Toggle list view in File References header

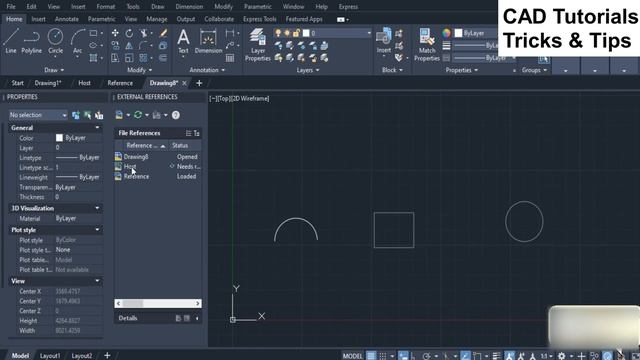pos(188,133)
